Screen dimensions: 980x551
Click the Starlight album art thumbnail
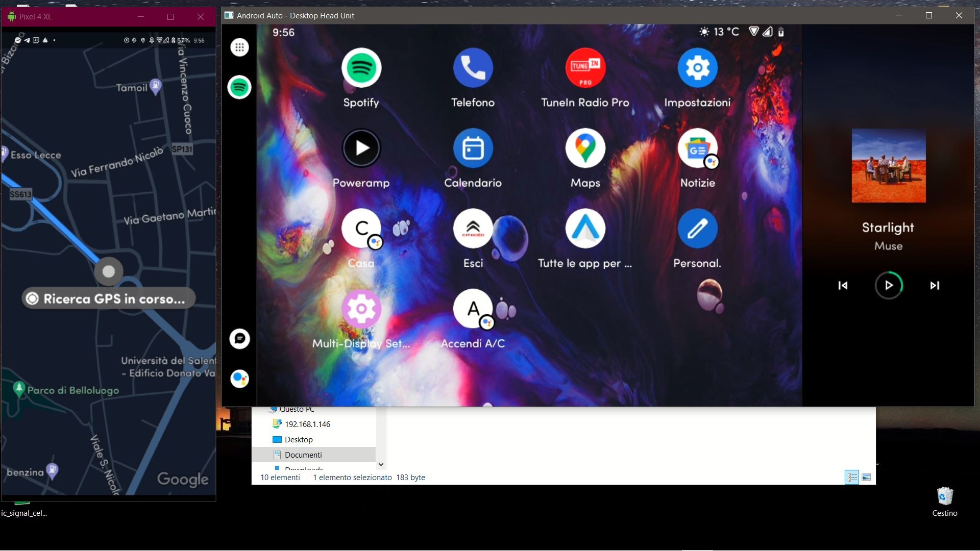pos(889,166)
